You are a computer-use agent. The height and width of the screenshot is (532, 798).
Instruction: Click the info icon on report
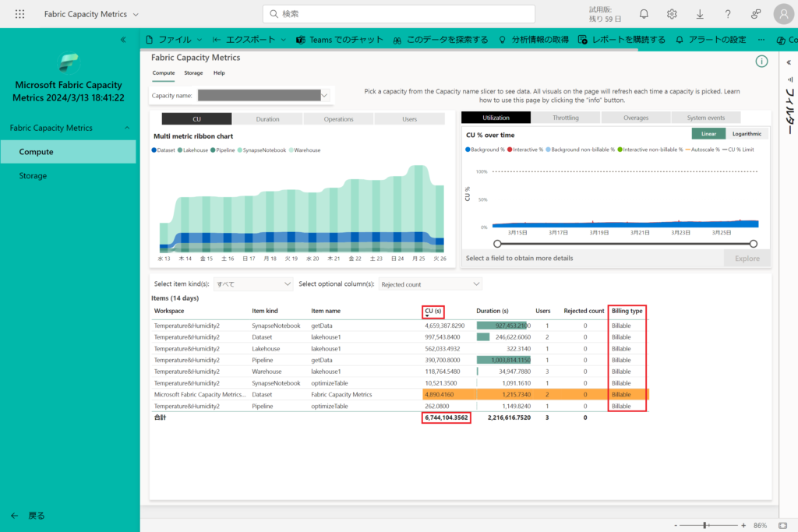tap(761, 62)
